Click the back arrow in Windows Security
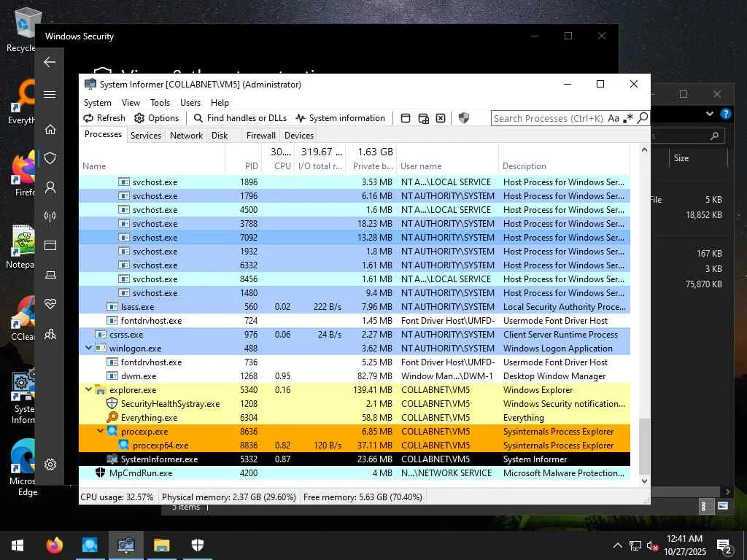This screenshot has width=747, height=560. pos(50,62)
